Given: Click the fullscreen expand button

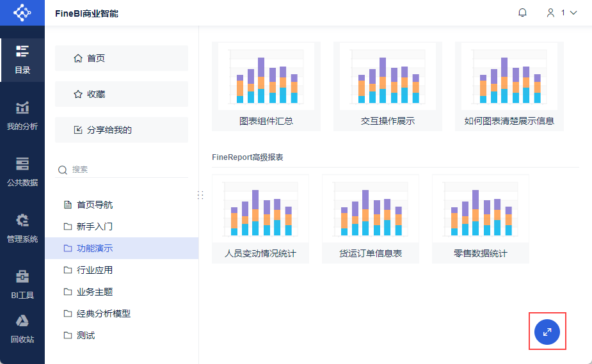Looking at the screenshot, I should (x=547, y=332).
